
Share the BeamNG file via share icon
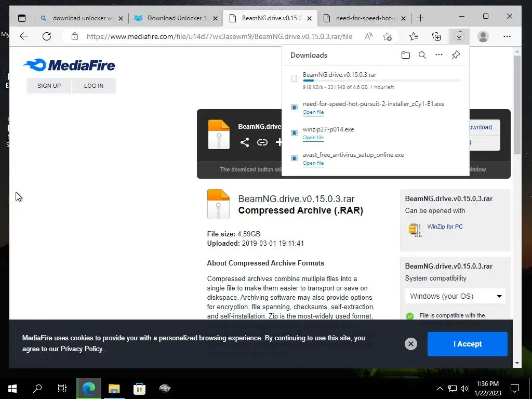pos(245,142)
